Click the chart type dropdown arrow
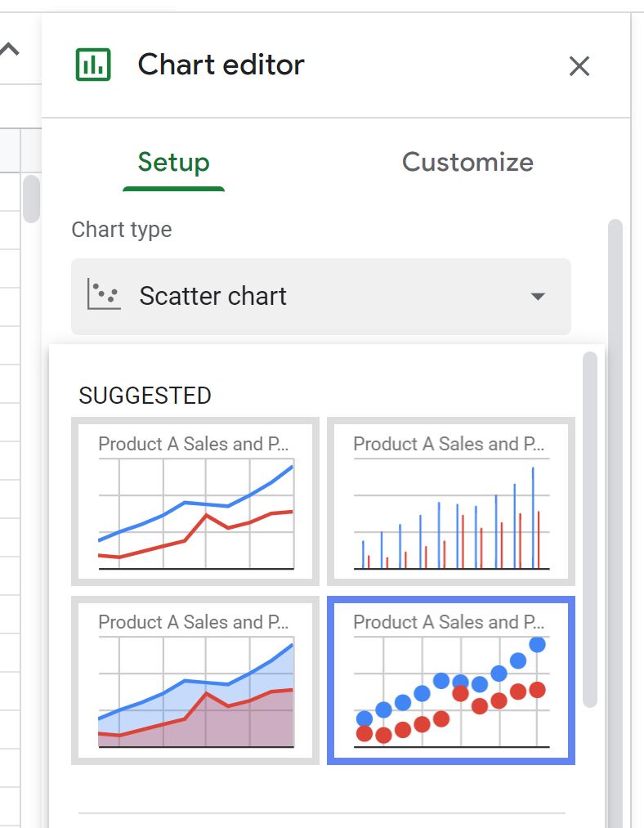This screenshot has height=828, width=644. click(x=538, y=296)
